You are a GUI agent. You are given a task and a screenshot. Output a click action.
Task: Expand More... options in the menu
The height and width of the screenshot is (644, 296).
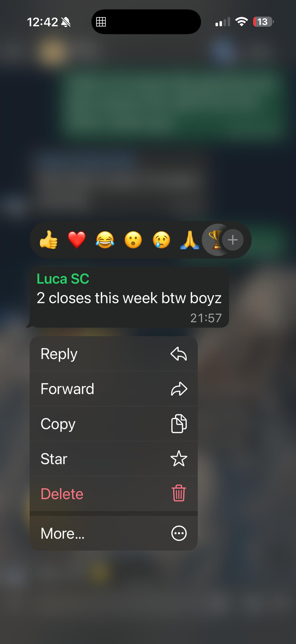(x=113, y=533)
